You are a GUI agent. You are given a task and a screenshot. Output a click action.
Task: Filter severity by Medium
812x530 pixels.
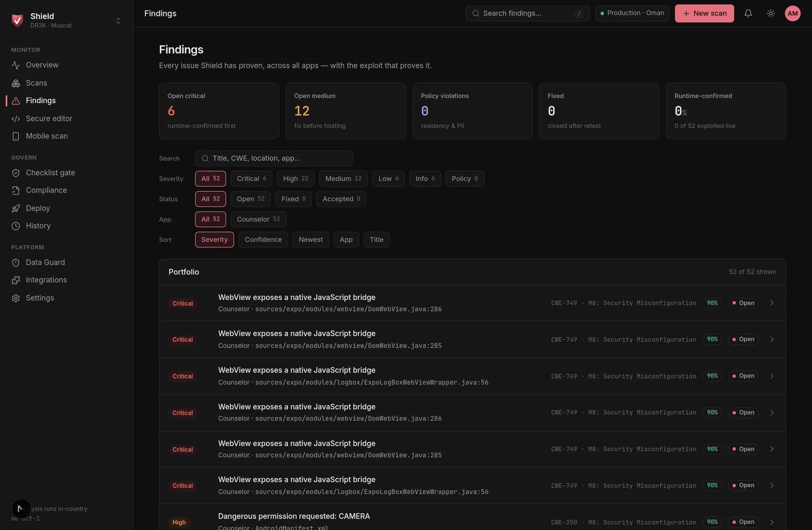pos(343,179)
